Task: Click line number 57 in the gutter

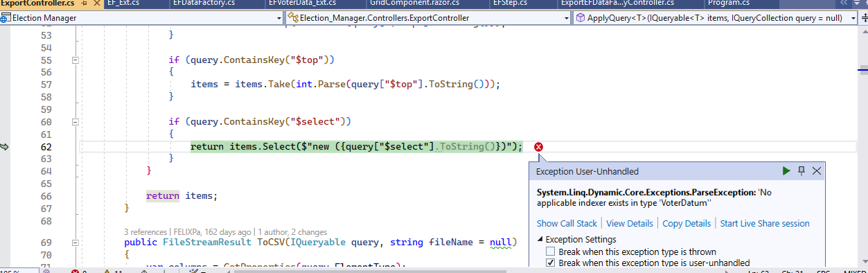Action: click(46, 84)
